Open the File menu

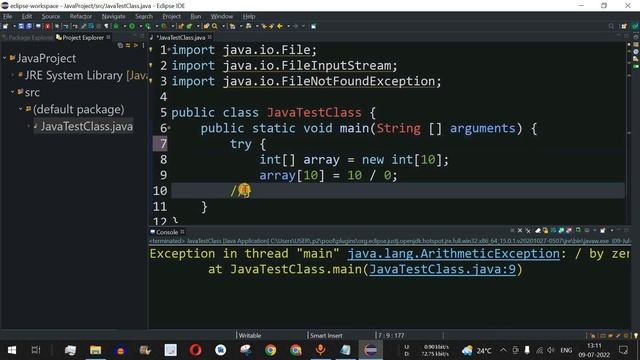pos(7,16)
